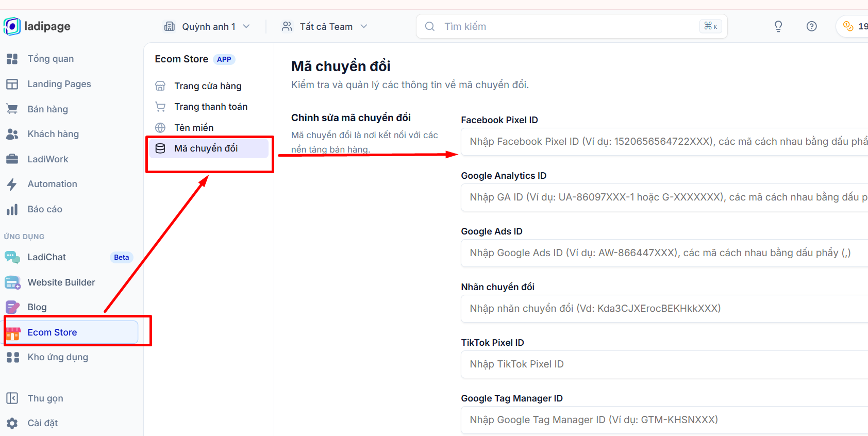The image size is (868, 436).
Task: Click the Tên miền globe icon
Action: [160, 128]
